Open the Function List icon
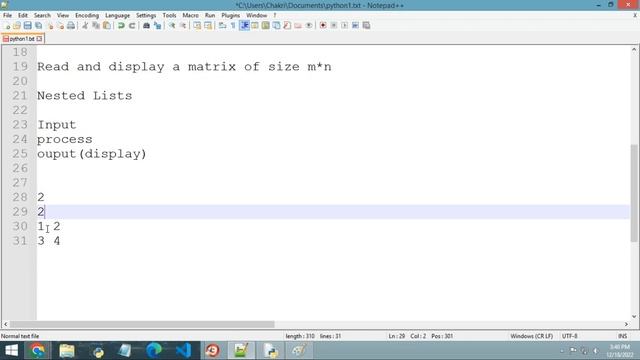Image resolution: width=640 pixels, height=360 pixels. point(287,26)
